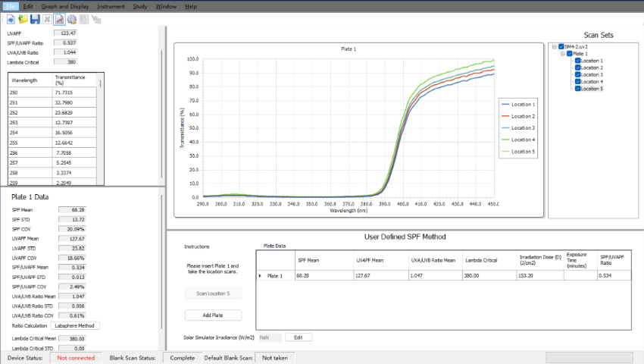
Task: Uncheck the Plate 1 tree checkbox
Action: click(x=569, y=54)
